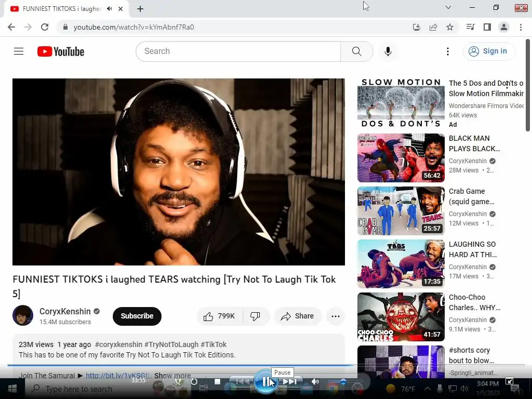Click the address bar URL
This screenshot has width=532, height=399.
tap(134, 27)
